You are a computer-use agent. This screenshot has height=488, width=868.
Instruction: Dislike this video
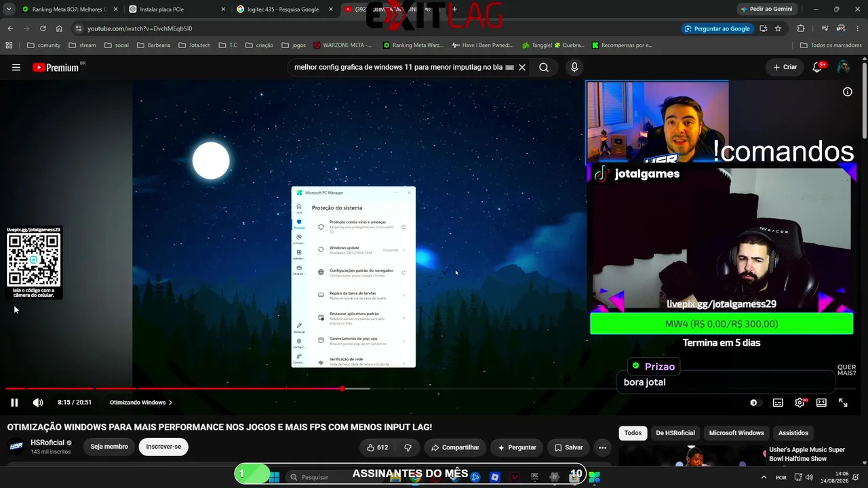[x=408, y=447]
